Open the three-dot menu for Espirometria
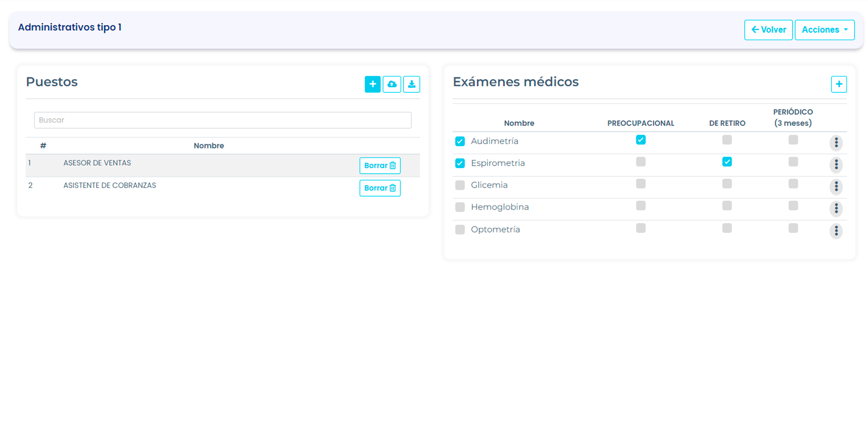Viewport: 868px width, 448px height. pyautogui.click(x=836, y=165)
